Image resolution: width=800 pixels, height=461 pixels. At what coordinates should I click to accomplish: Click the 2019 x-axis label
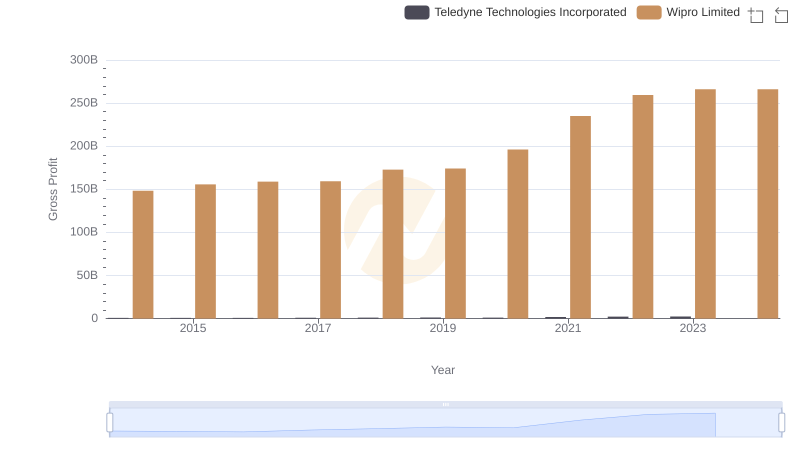tap(443, 328)
